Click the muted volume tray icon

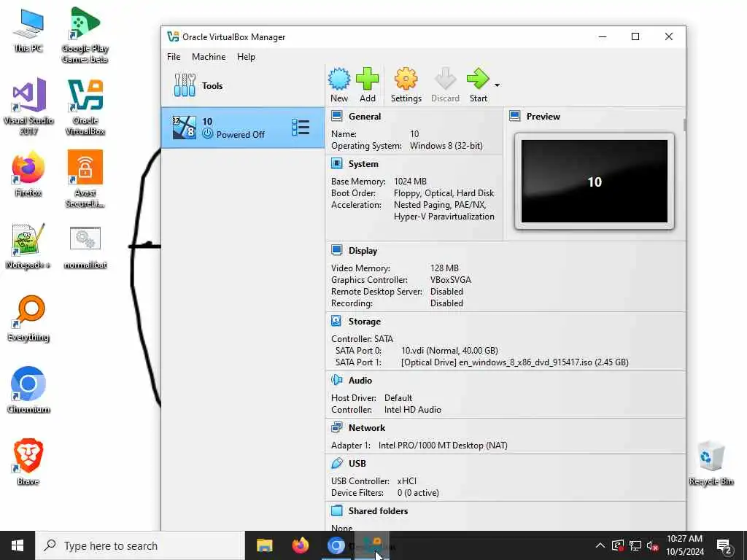652,545
